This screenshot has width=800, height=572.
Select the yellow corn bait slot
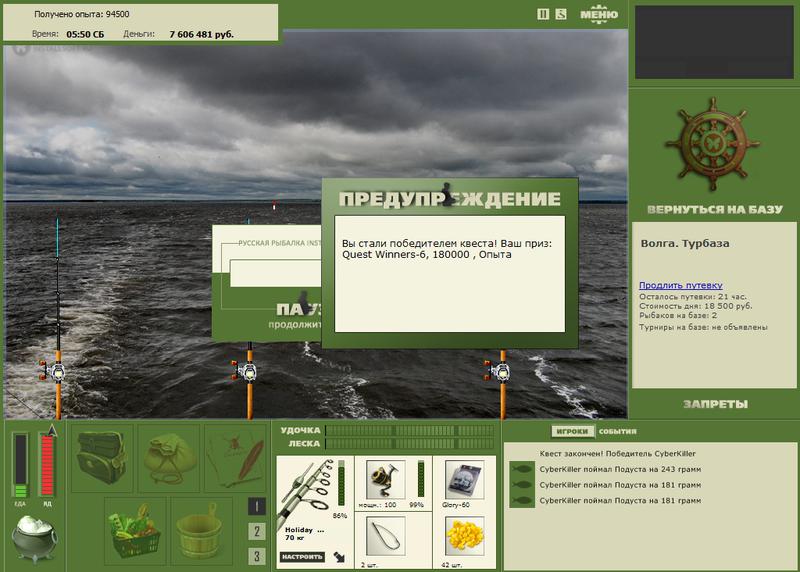(464, 536)
